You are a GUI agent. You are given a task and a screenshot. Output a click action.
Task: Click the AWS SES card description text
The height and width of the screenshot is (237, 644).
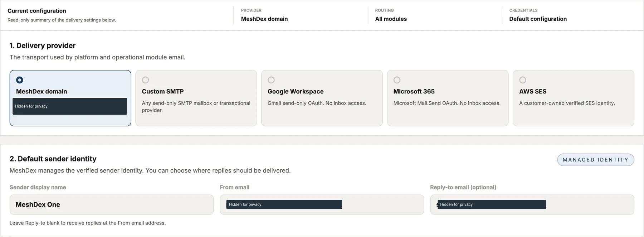(567, 103)
